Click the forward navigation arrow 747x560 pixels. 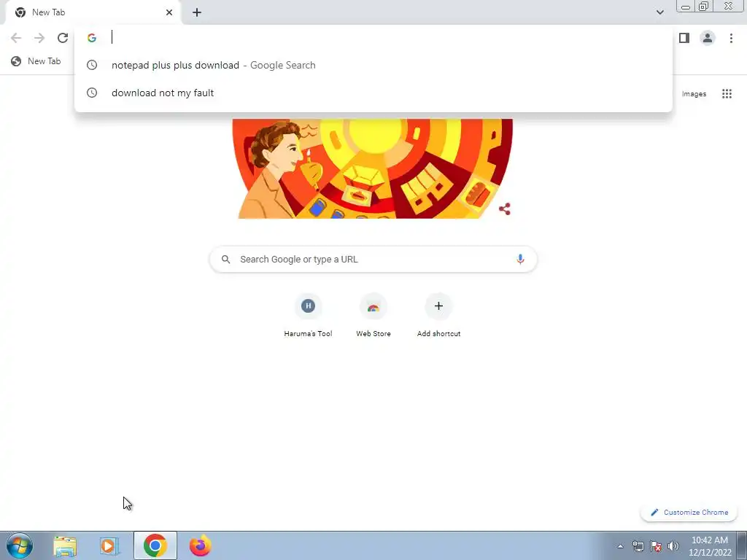[39, 38]
